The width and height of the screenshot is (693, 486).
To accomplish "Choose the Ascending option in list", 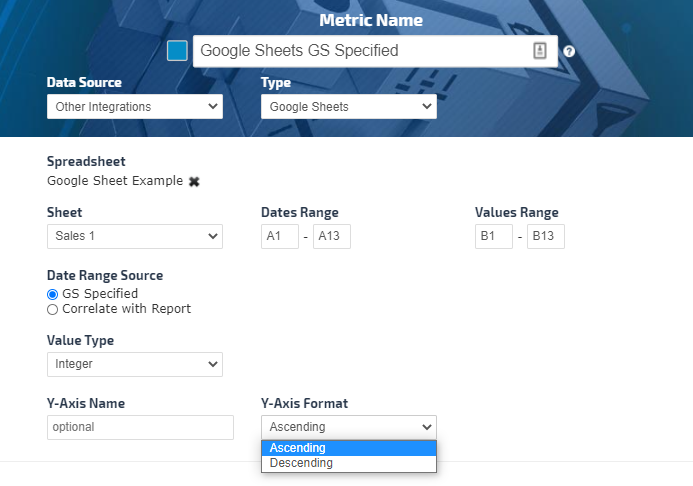I will 348,448.
